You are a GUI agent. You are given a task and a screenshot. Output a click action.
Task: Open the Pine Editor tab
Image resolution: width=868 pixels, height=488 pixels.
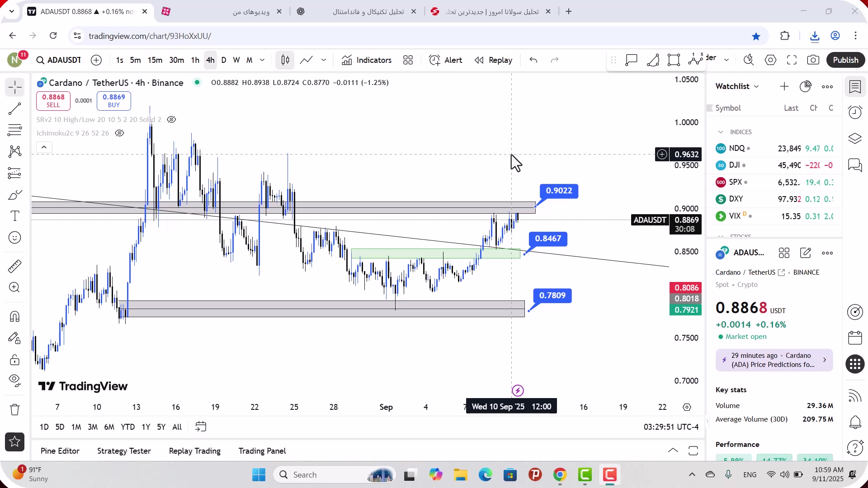click(60, 451)
